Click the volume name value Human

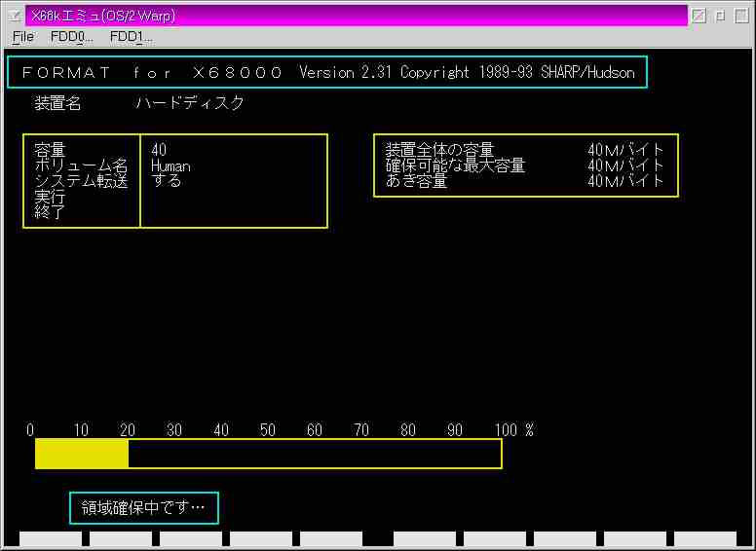pos(170,166)
